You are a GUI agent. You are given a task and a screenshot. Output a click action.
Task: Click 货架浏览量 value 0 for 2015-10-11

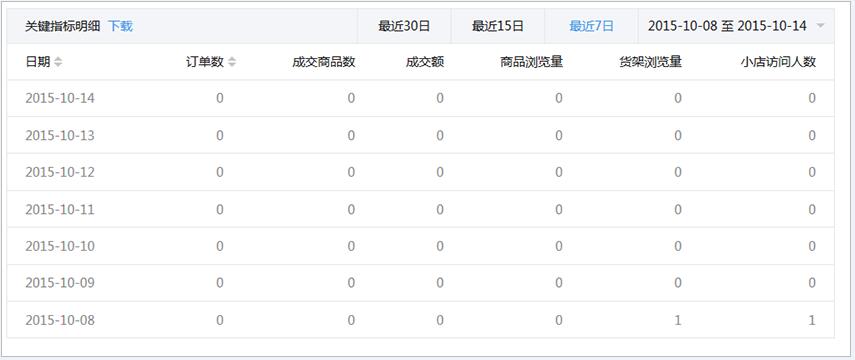pos(678,209)
